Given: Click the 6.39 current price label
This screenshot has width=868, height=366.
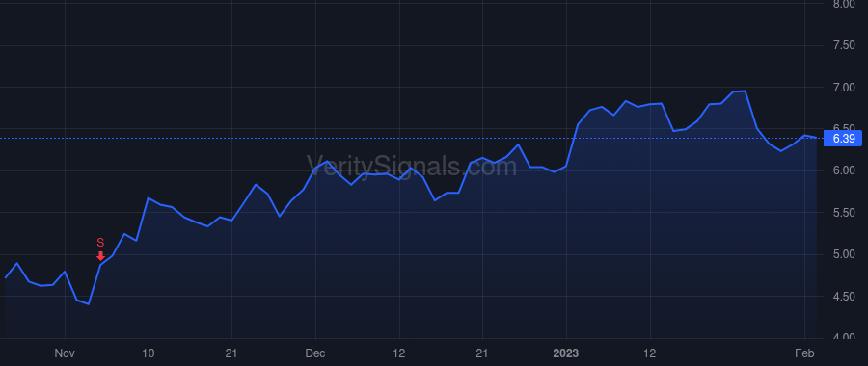Looking at the screenshot, I should pos(844,139).
